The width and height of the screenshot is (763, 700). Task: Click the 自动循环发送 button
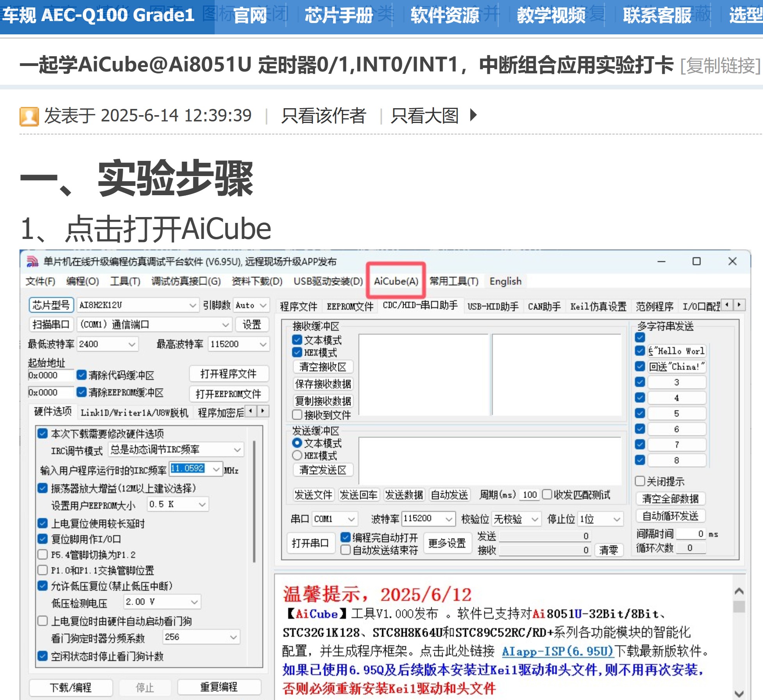click(670, 516)
